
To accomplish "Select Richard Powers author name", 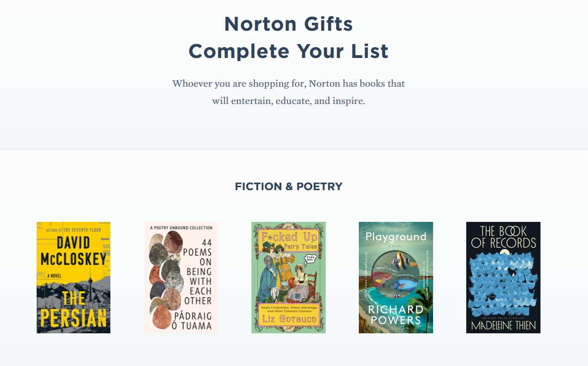I will coord(395,314).
